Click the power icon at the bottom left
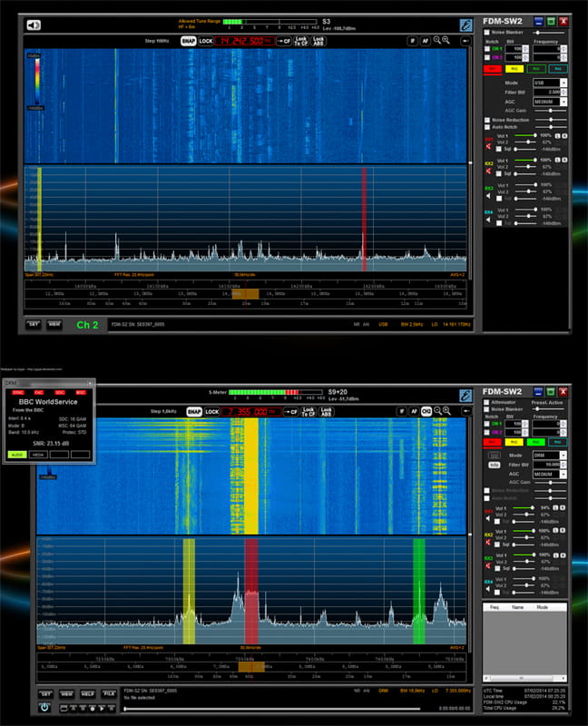The image size is (588, 726). click(44, 707)
